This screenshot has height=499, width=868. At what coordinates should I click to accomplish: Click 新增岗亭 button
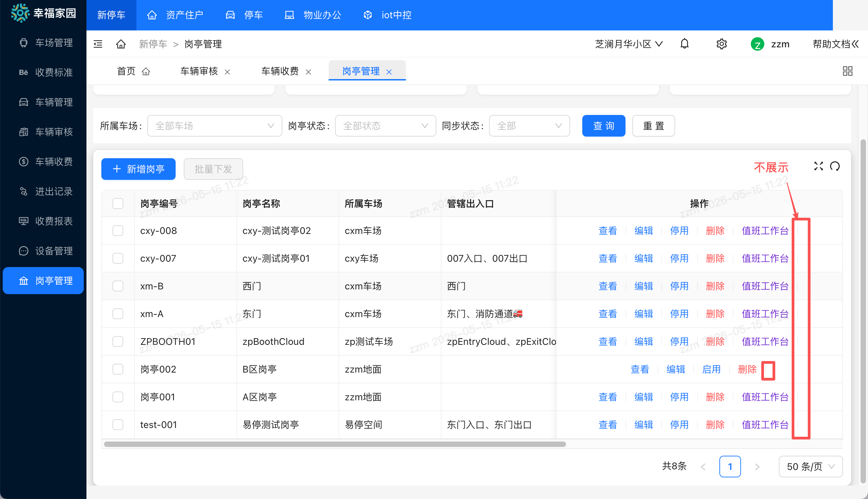[138, 169]
